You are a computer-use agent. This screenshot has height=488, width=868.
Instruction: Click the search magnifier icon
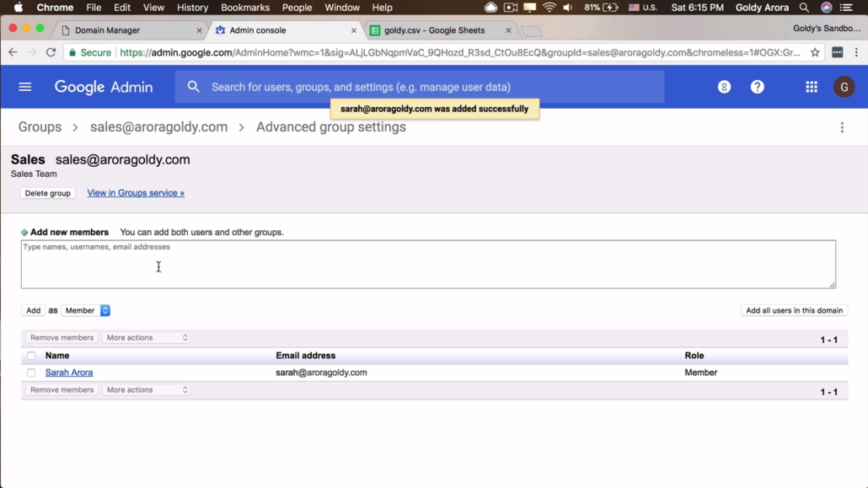click(x=193, y=87)
